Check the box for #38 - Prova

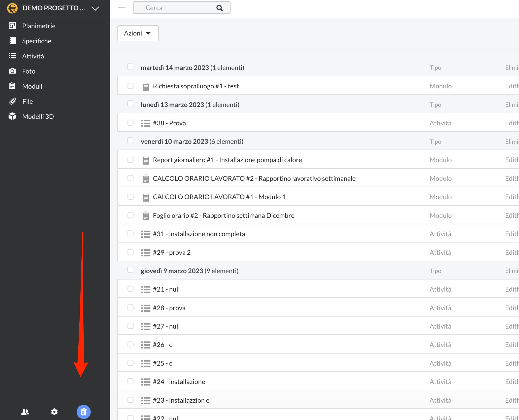pyautogui.click(x=131, y=123)
